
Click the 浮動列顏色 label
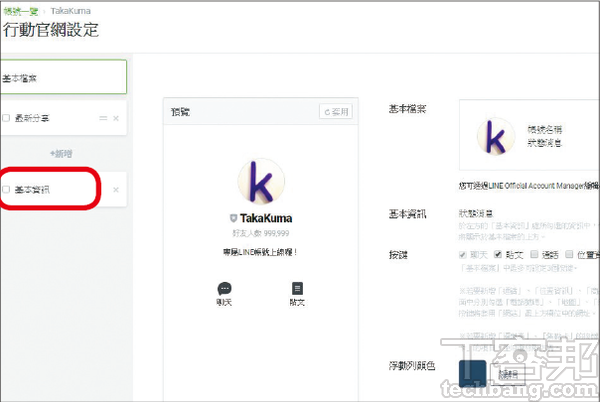(412, 366)
